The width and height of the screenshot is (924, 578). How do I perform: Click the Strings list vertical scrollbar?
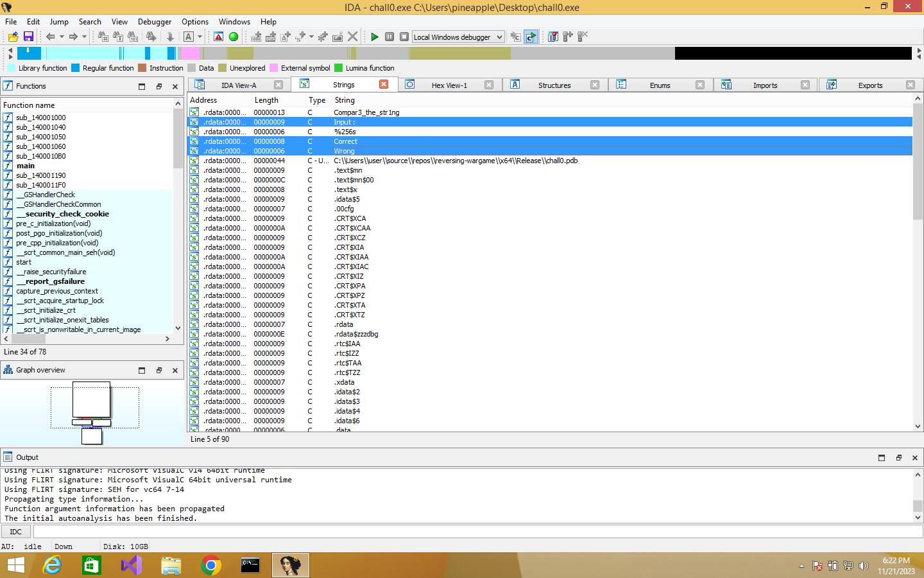[x=918, y=262]
